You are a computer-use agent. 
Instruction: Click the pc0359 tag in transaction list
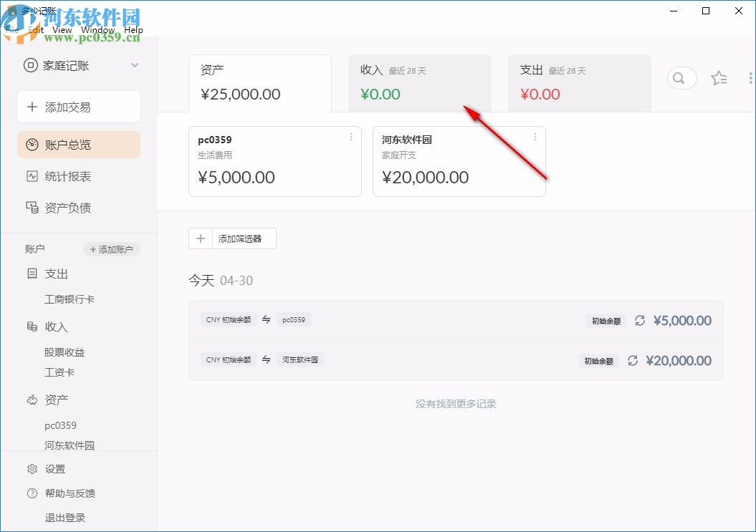pos(294,319)
